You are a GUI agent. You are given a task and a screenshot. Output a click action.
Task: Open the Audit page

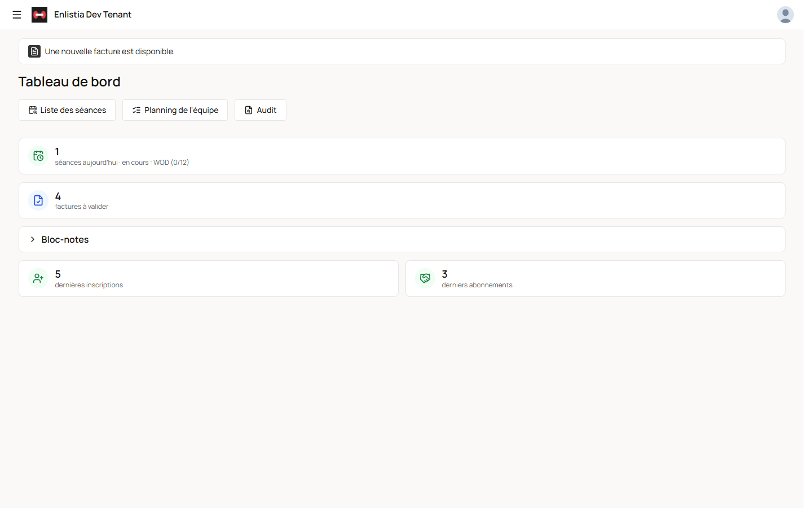(x=261, y=110)
